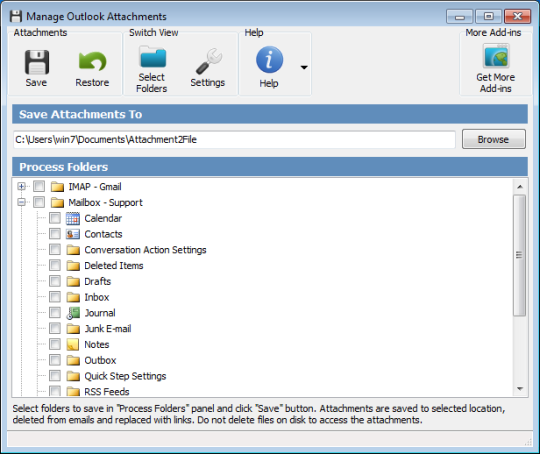Select the Conversation Action Settings label
Viewport: 540px width, 454px height.
[x=145, y=250]
